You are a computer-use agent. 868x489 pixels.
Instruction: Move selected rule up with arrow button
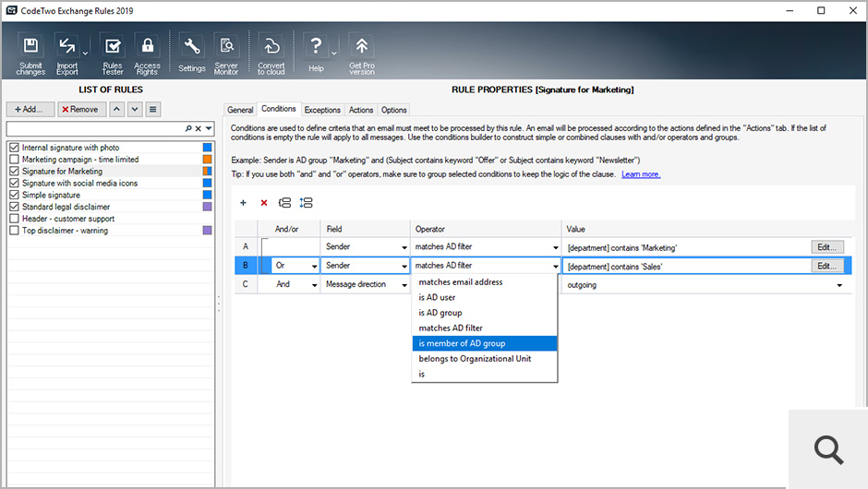pyautogui.click(x=116, y=109)
